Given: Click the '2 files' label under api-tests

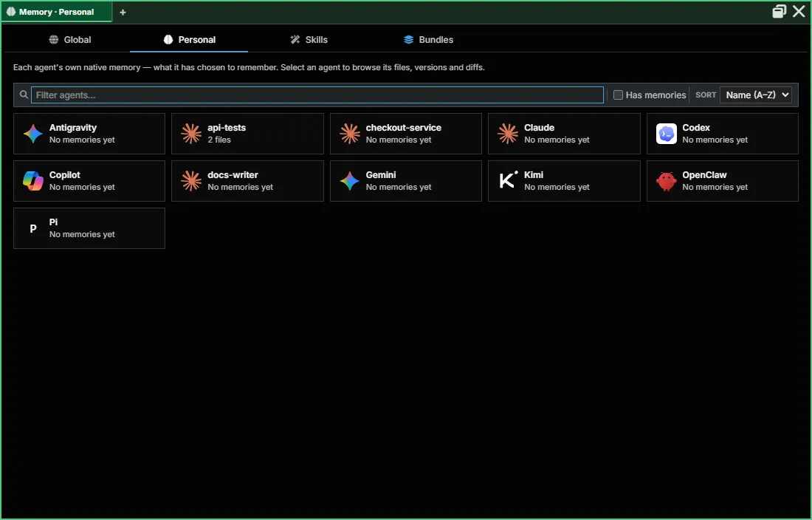Looking at the screenshot, I should tap(219, 140).
